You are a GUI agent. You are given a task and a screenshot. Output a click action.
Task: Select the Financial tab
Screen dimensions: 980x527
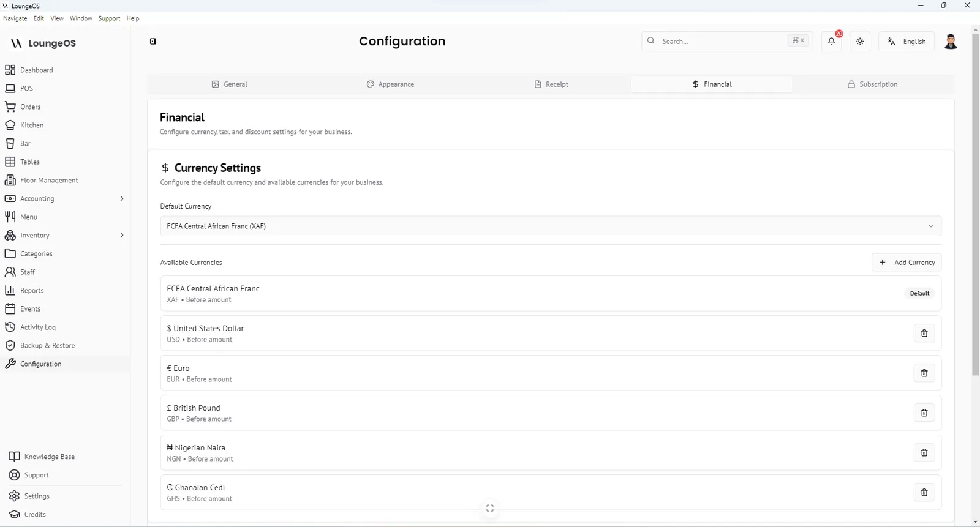[x=712, y=84]
